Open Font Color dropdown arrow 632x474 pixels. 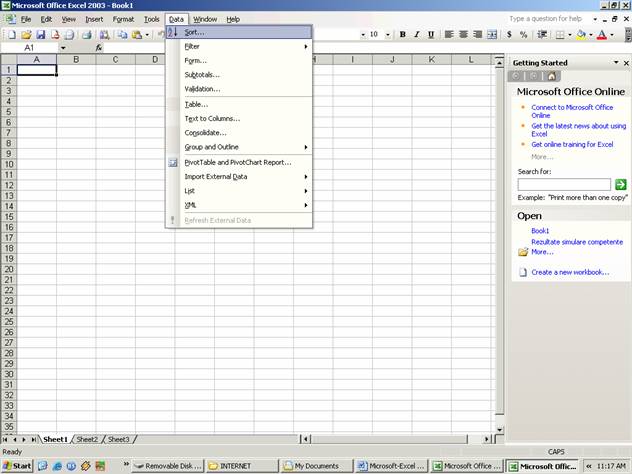point(612,35)
